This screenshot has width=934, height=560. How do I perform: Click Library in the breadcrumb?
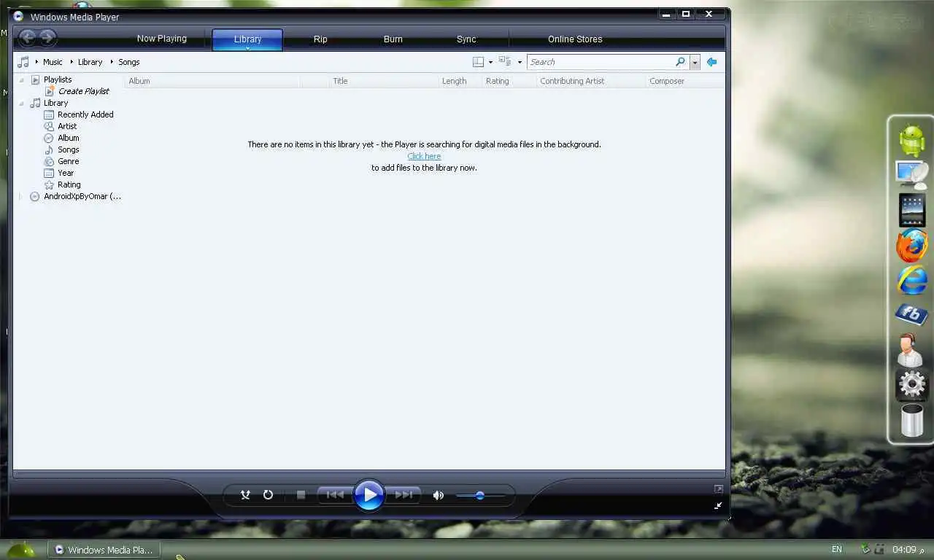[x=90, y=62]
